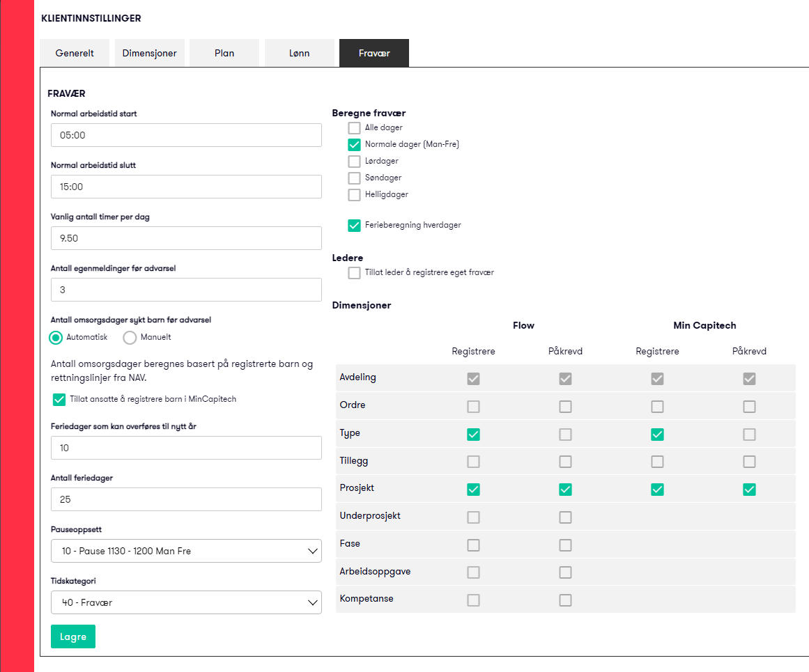This screenshot has width=809, height=672.
Task: Open the Generelt tab
Action: 75,53
